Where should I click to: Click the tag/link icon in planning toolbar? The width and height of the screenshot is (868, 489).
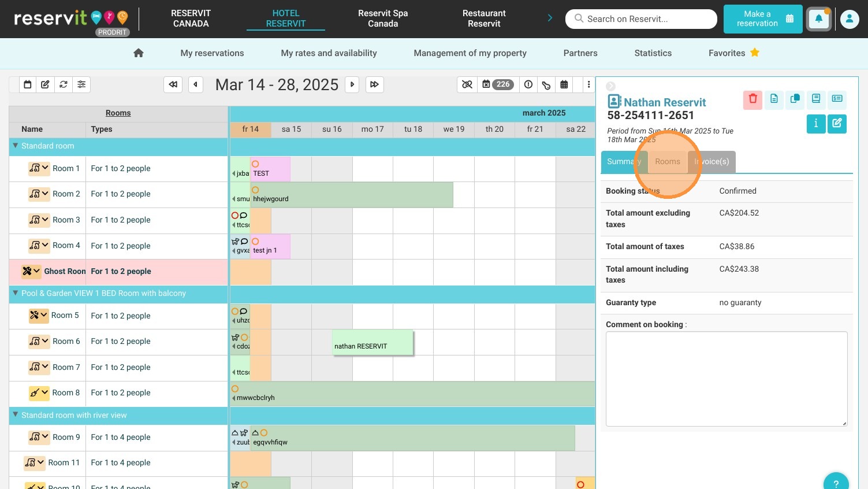coord(546,84)
